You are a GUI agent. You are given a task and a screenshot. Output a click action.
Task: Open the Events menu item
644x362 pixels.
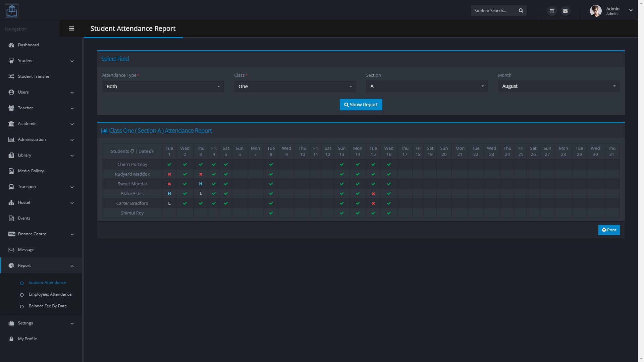click(24, 218)
